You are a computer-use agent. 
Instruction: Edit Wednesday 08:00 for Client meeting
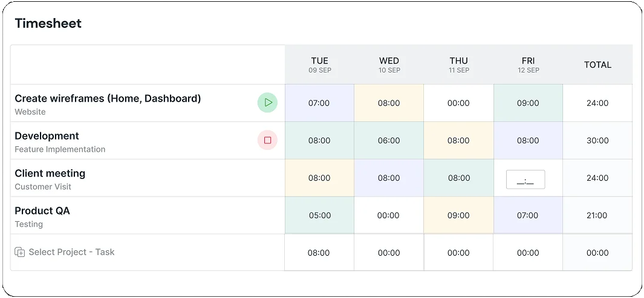pos(389,178)
